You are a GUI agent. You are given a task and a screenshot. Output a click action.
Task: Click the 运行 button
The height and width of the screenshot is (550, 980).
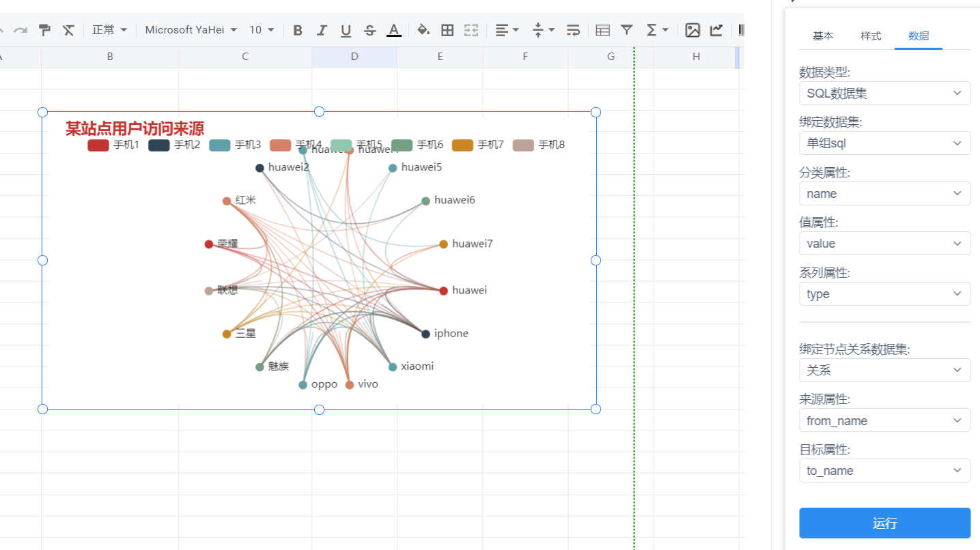(884, 523)
